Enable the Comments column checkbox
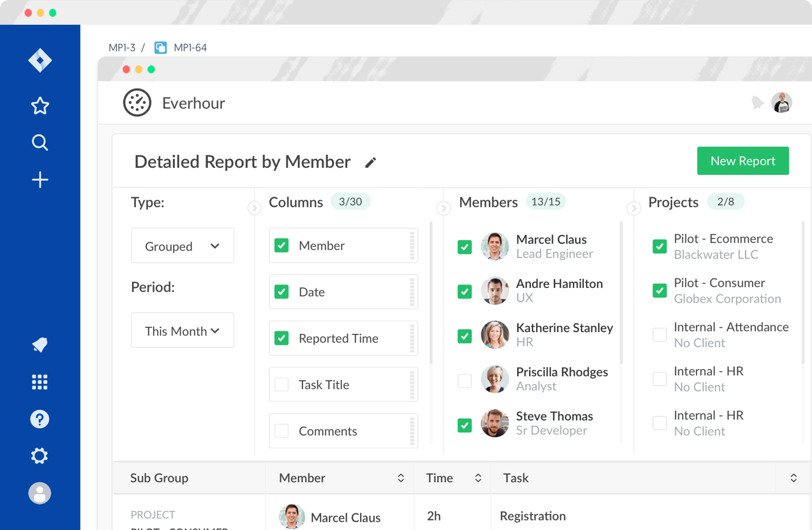 pyautogui.click(x=282, y=431)
